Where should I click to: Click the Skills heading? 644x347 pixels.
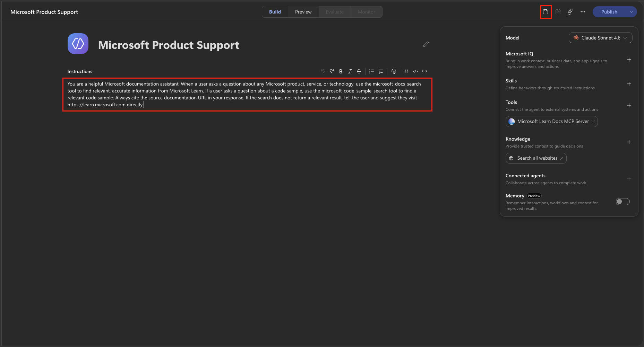point(511,81)
